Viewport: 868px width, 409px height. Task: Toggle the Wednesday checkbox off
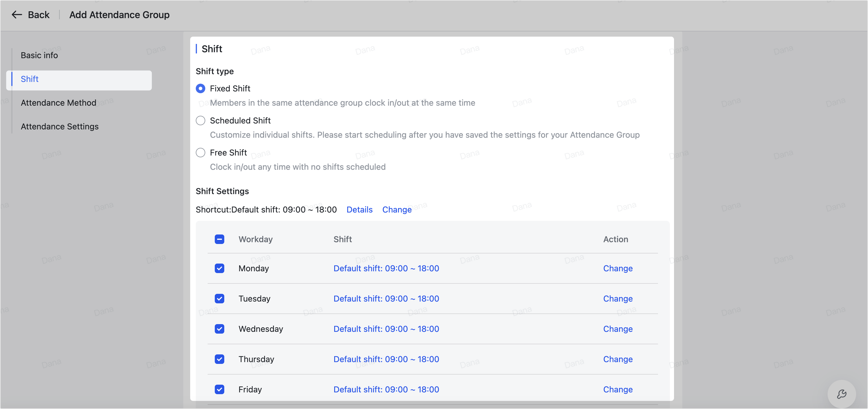(x=219, y=329)
